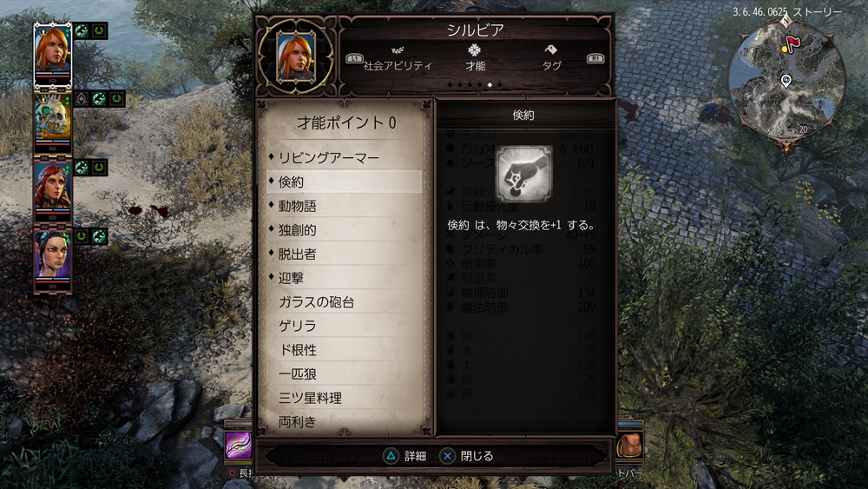Viewport: 868px width, 489px height.
Task: Open the backpack inventory icon
Action: click(629, 445)
